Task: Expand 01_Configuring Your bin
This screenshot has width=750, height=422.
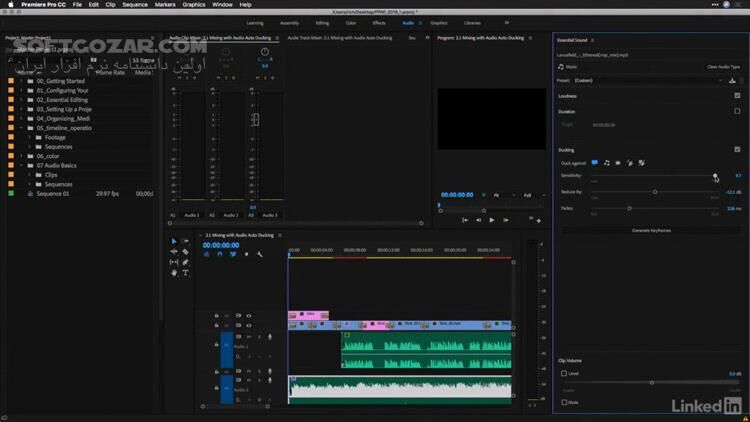Action: tap(21, 90)
